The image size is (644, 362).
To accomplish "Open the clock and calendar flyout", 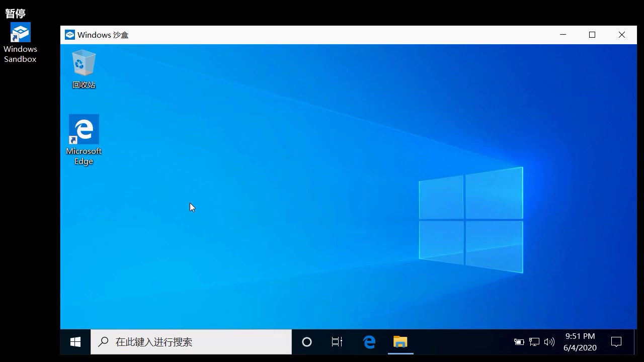I will (580, 341).
